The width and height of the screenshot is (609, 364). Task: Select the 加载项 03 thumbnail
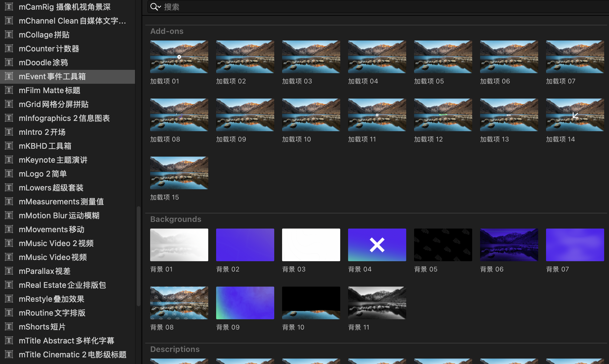click(311, 57)
